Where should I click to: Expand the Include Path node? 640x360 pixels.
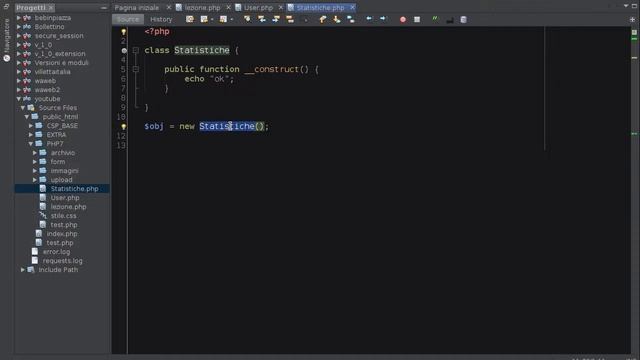23,270
